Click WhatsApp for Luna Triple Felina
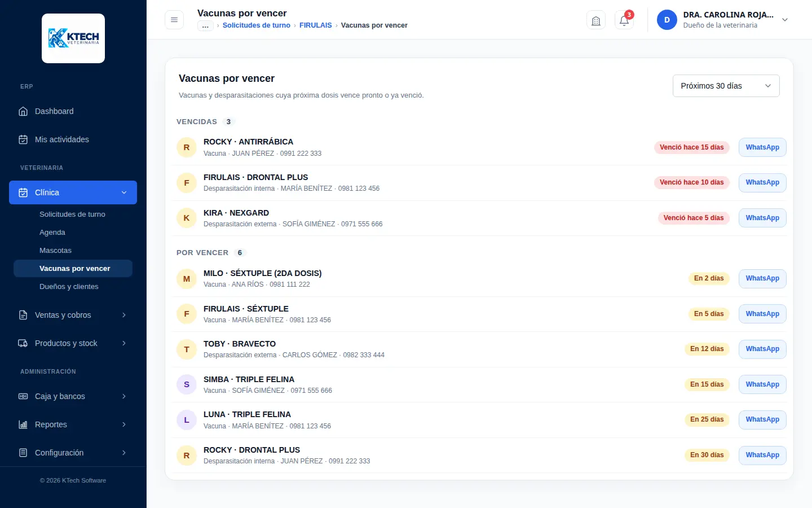 [762, 419]
